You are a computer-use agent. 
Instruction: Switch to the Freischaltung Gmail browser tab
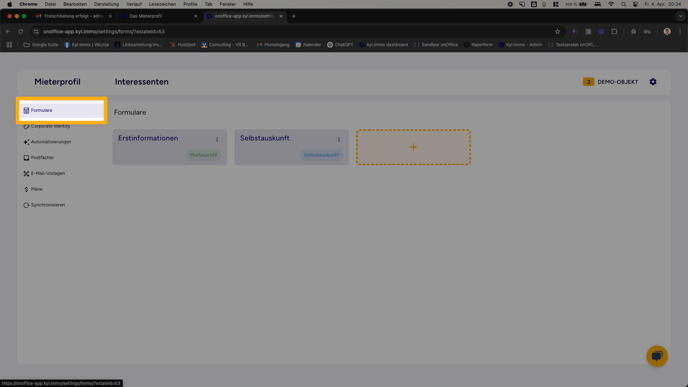pos(73,16)
